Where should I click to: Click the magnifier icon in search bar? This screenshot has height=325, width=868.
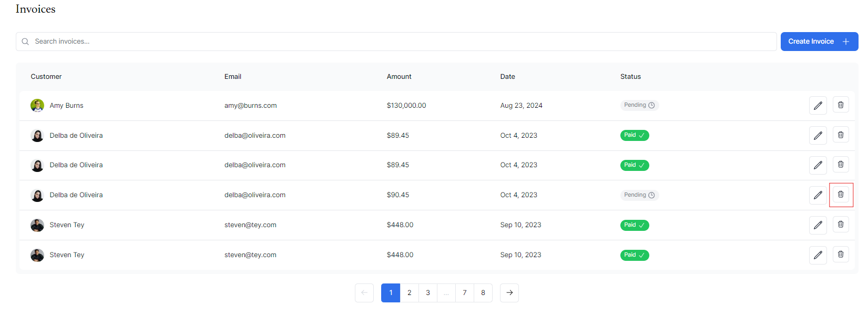25,42
